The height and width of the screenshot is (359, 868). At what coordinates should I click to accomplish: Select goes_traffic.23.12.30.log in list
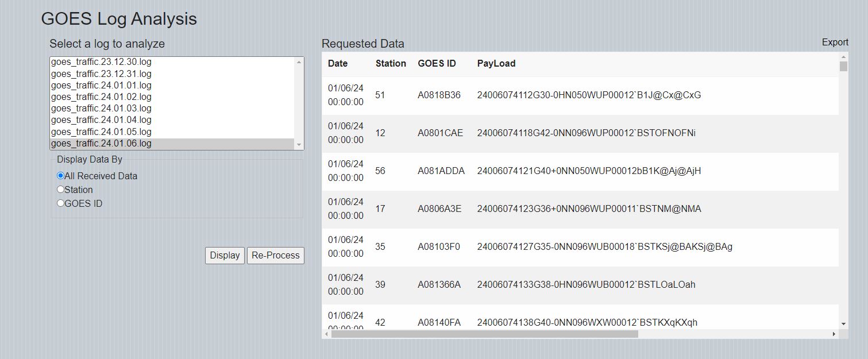click(x=101, y=62)
